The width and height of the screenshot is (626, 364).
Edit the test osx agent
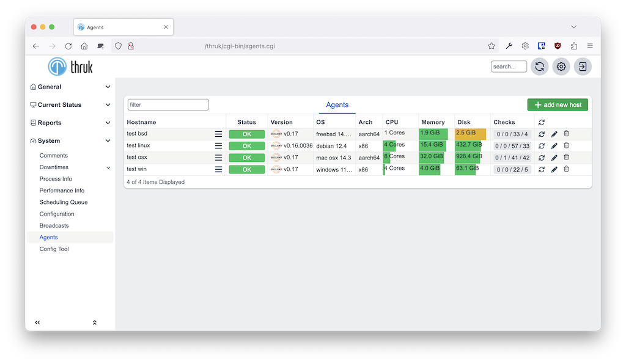(554, 158)
